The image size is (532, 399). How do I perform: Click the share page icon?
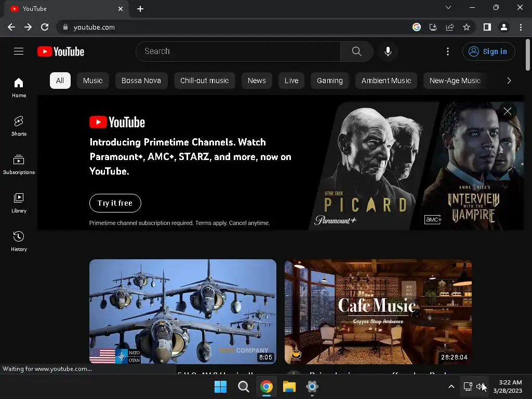pyautogui.click(x=450, y=27)
